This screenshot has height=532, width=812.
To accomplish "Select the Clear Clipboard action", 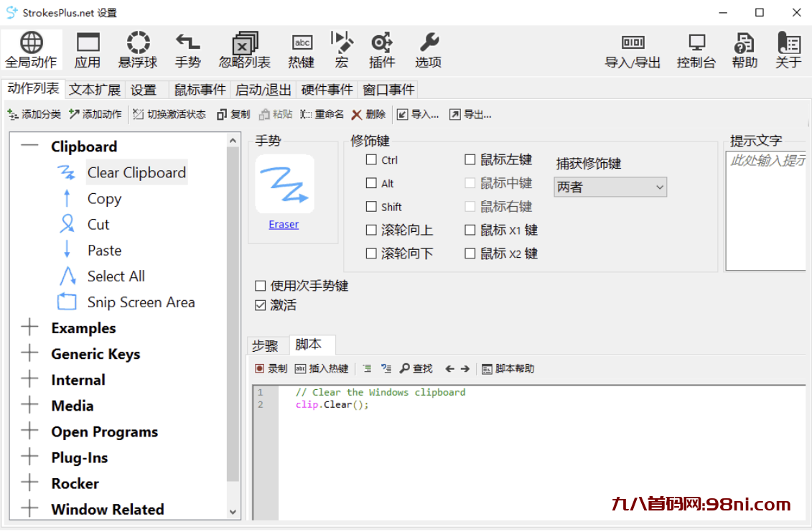I will click(x=136, y=172).
